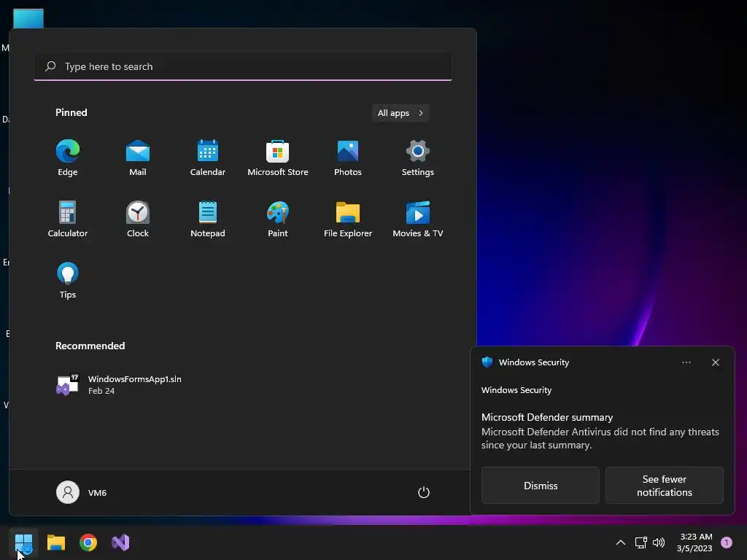Click the Start button on taskbar

pos(23,542)
